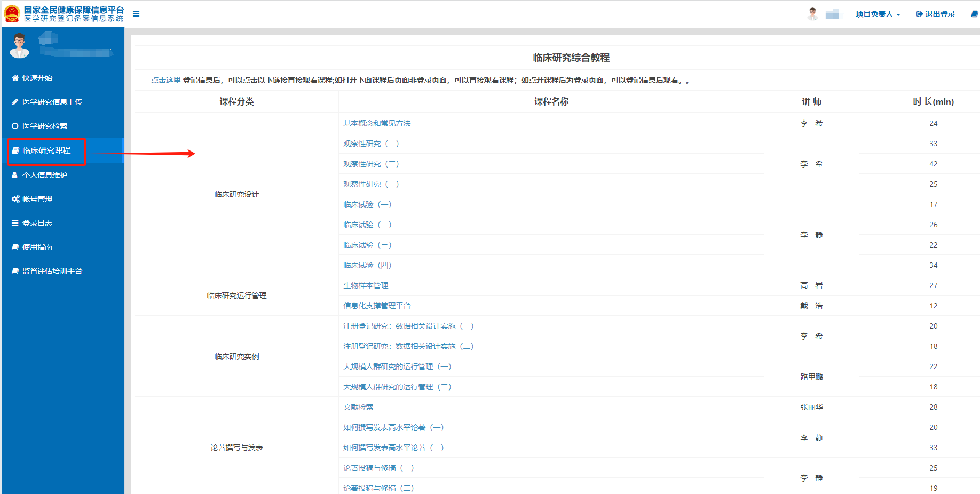
Task: Open course 临床试验（四）
Action: [367, 265]
